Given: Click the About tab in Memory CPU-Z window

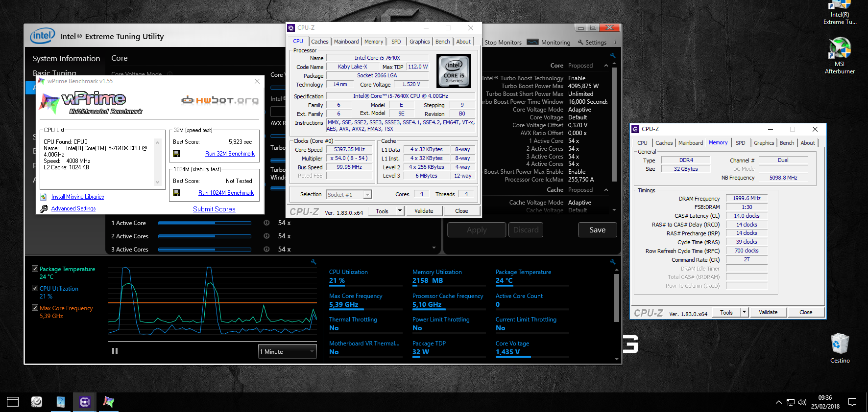Looking at the screenshot, I should pos(808,143).
